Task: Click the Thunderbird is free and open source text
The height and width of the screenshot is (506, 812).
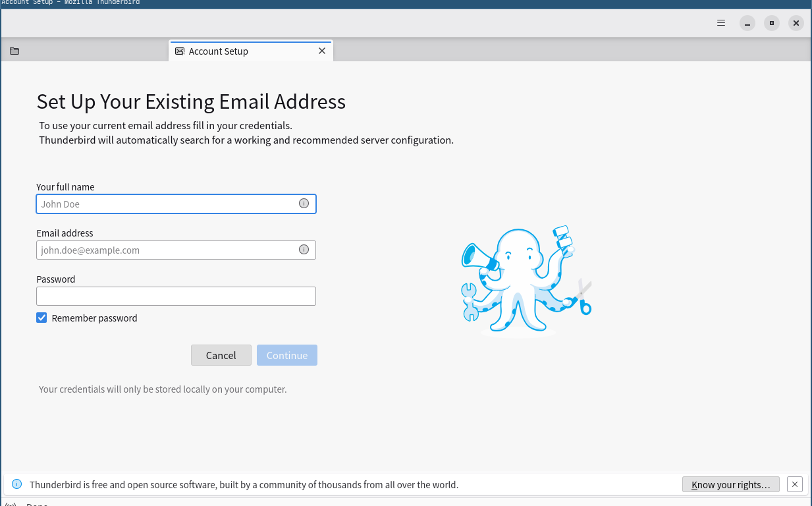Action: point(244,484)
